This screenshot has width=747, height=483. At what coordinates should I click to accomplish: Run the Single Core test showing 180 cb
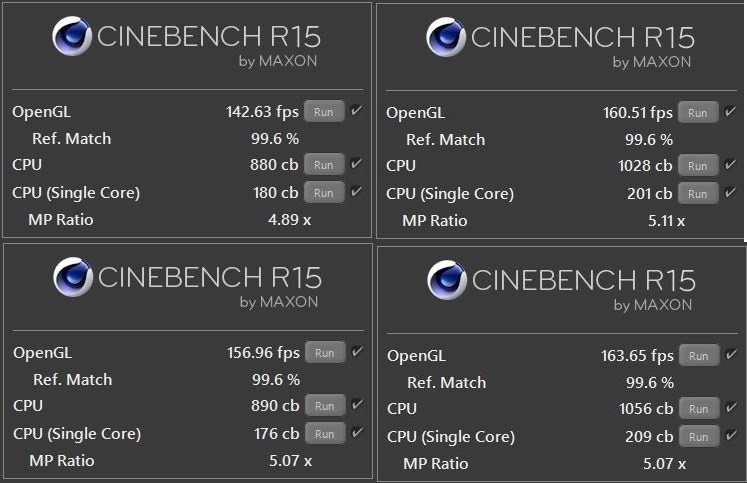324,193
